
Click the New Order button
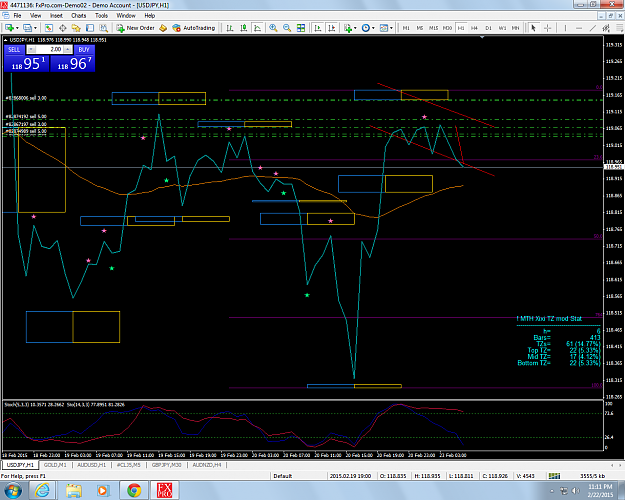136,28
